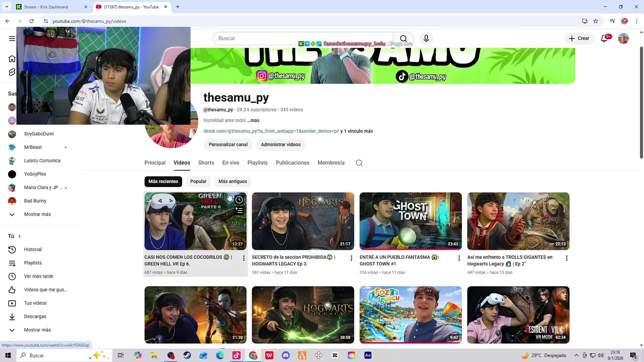Open options for CASI NOS COMEN LOS COCODRILOS video

point(244,258)
